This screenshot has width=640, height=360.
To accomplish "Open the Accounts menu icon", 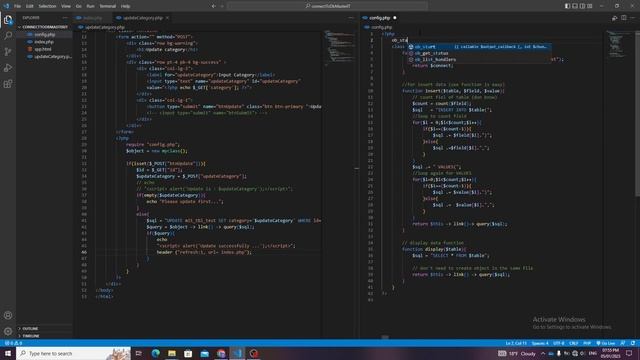I will (x=8, y=315).
